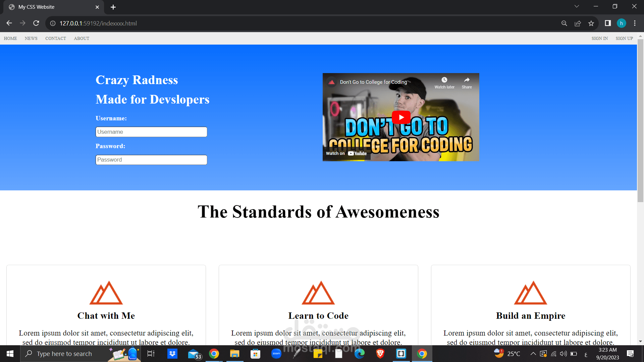Play the embedded YouTube video
Screen dimensions: 644x362
coord(401,117)
